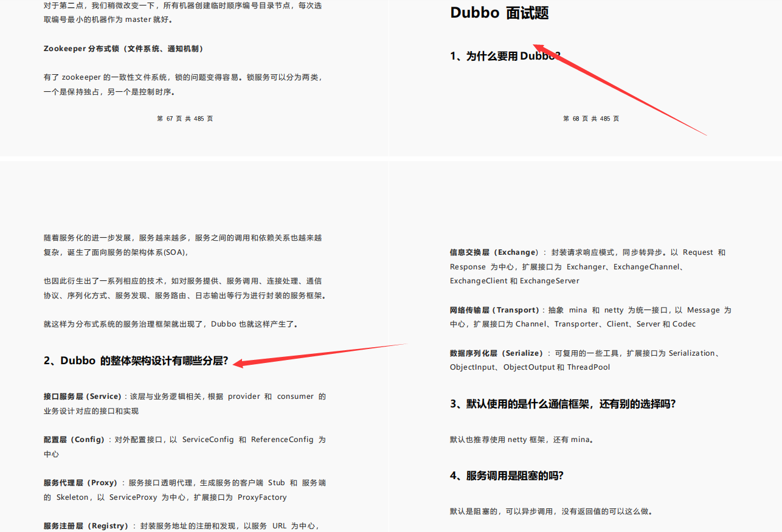Click line "业务设计对应的接口和实现"
This screenshot has width=782, height=532.
coord(91,411)
